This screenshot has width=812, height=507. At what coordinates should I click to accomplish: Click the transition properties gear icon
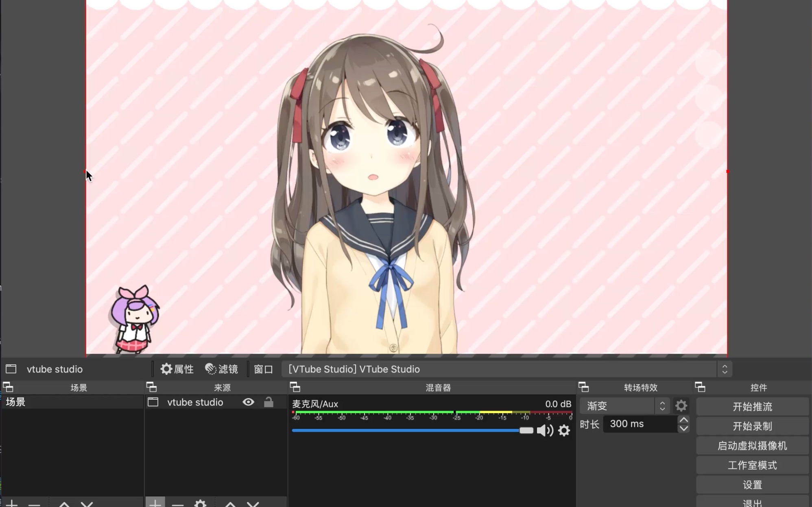[681, 405]
